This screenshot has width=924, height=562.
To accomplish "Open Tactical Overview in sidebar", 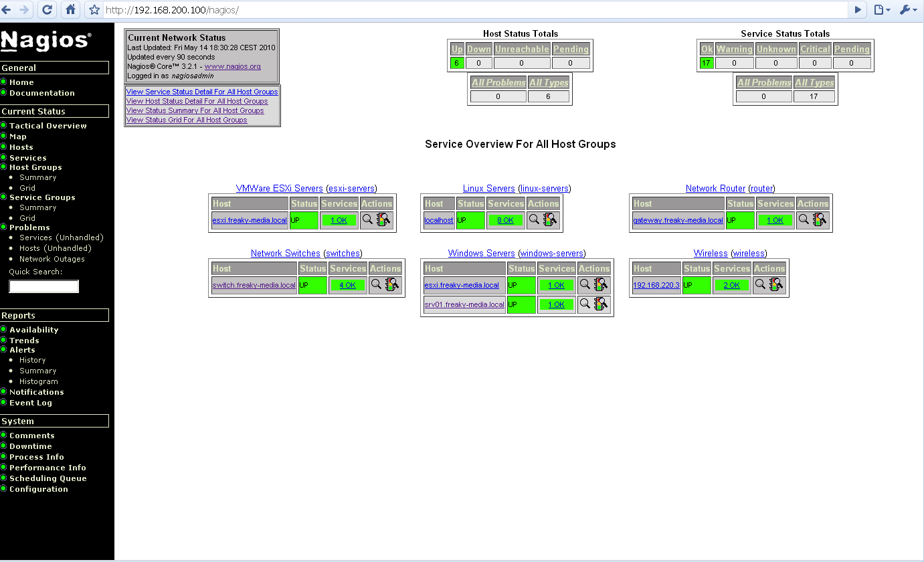I will point(48,126).
